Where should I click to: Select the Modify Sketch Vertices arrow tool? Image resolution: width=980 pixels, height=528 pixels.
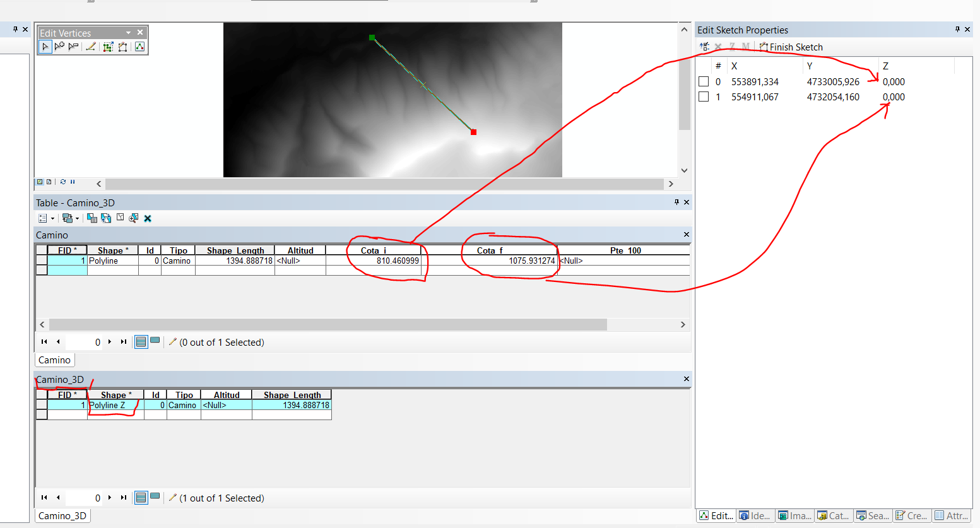45,47
